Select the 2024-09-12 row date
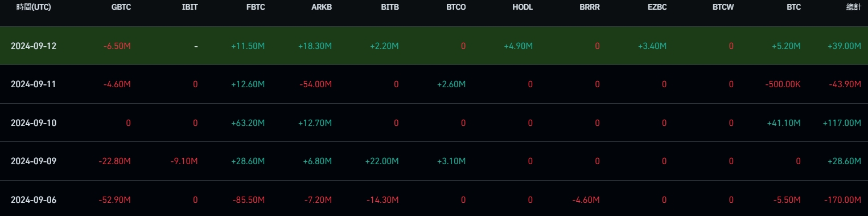 point(34,46)
